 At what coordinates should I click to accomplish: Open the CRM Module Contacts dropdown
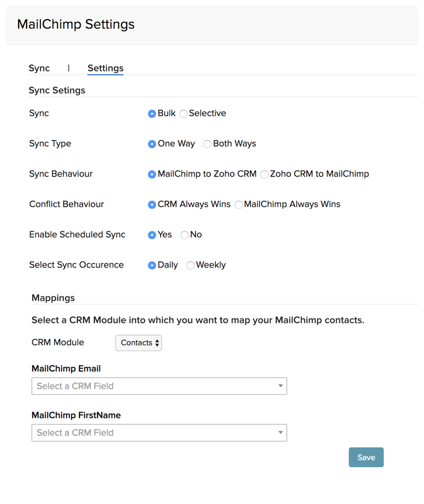(138, 343)
